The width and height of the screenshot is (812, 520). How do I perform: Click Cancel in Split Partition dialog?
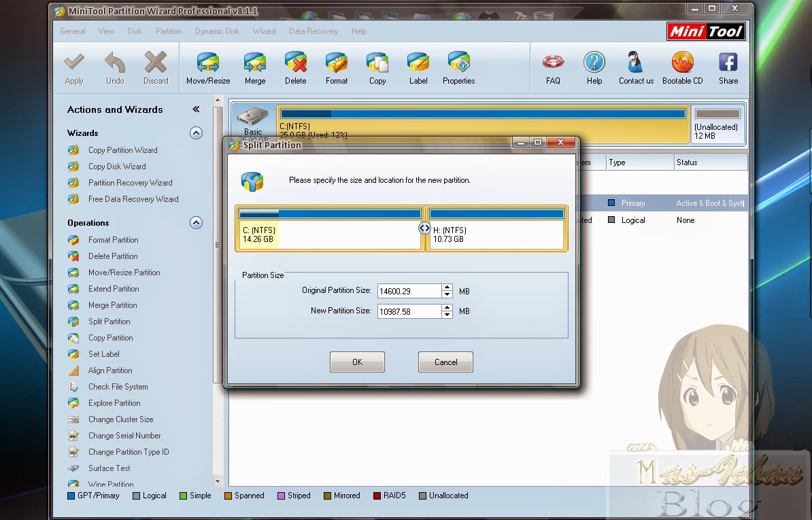coord(445,362)
